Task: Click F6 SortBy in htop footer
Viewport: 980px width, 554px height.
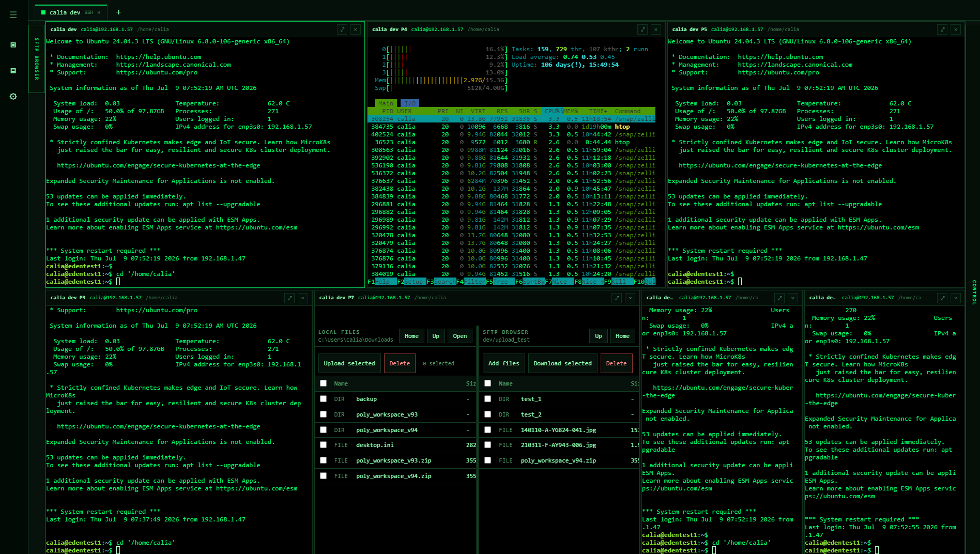Action: pos(530,282)
